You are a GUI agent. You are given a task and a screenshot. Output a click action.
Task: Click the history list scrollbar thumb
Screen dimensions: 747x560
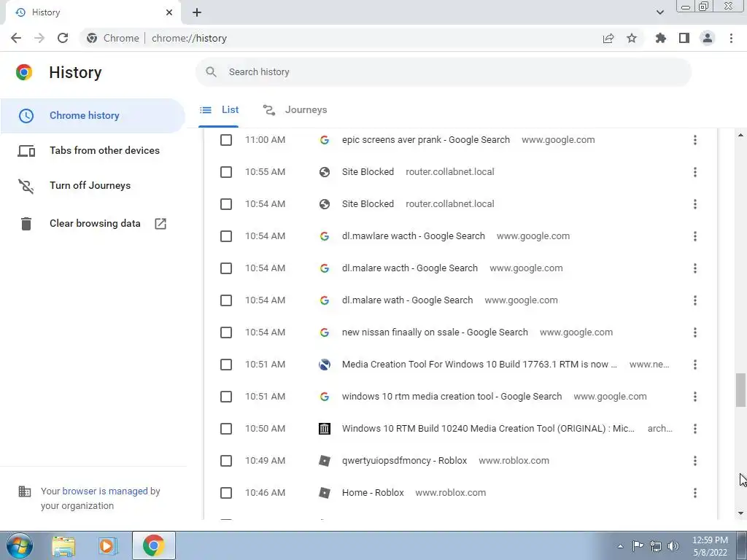point(740,390)
